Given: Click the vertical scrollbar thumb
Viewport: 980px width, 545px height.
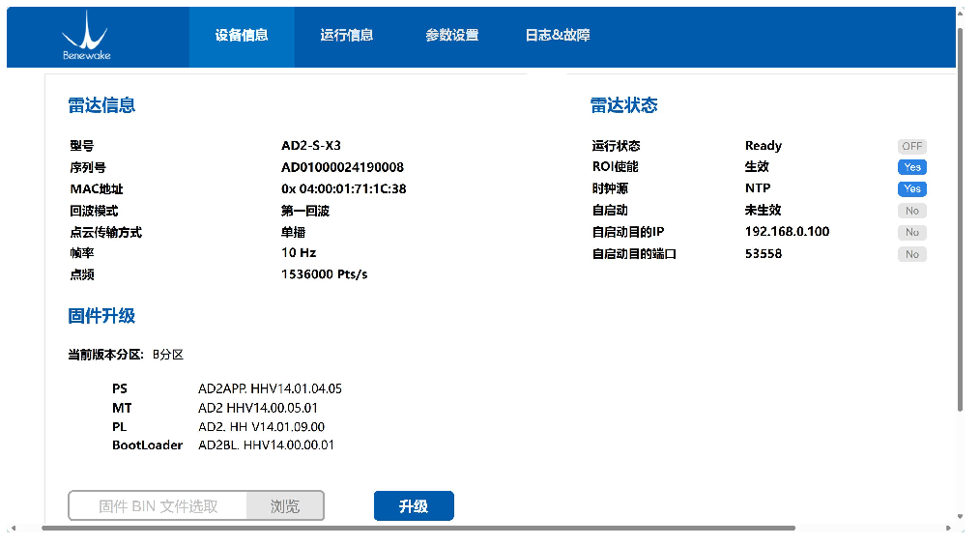Looking at the screenshot, I should coord(960,218).
